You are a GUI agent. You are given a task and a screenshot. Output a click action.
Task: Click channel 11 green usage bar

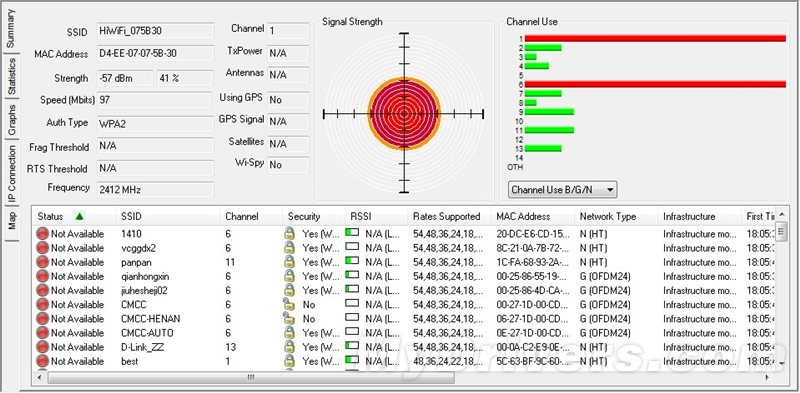tap(549, 130)
